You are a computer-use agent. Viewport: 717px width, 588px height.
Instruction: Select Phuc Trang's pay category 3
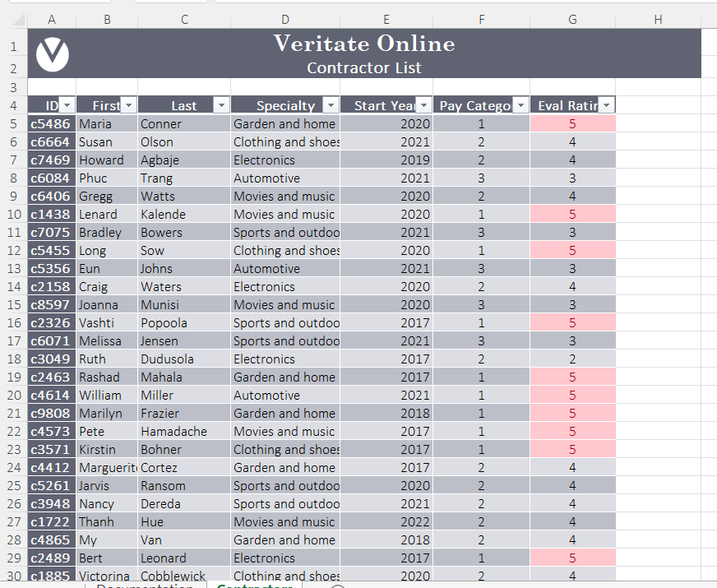482,178
